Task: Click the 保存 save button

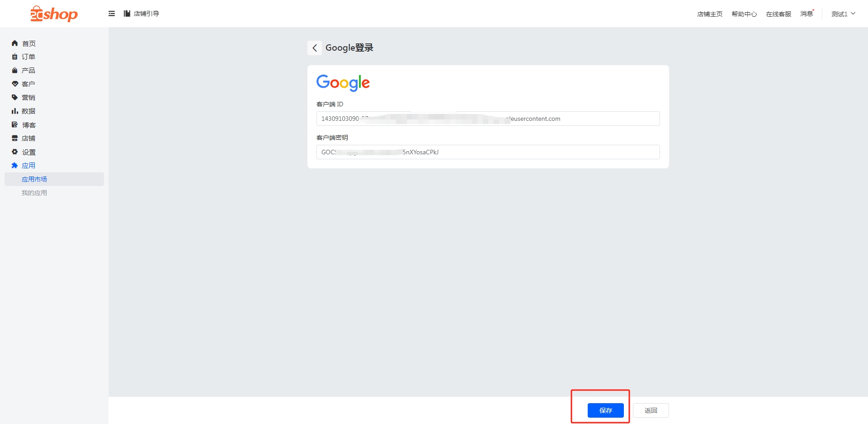Action: pos(606,410)
